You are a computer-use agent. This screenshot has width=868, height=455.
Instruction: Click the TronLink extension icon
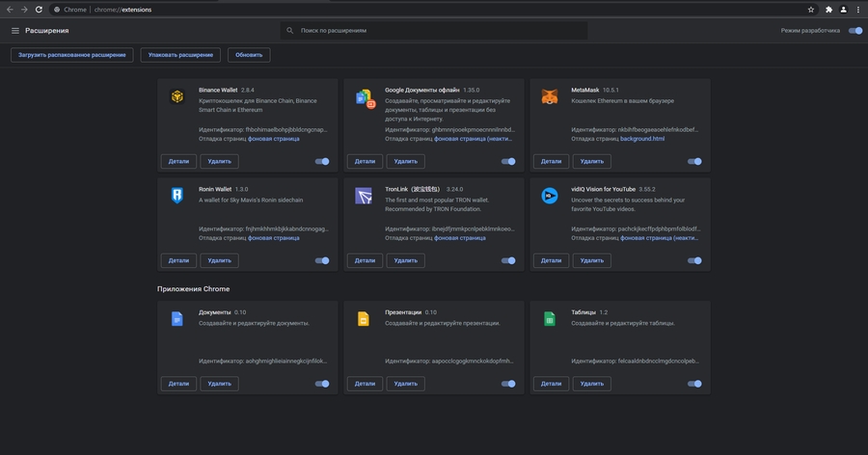click(364, 196)
